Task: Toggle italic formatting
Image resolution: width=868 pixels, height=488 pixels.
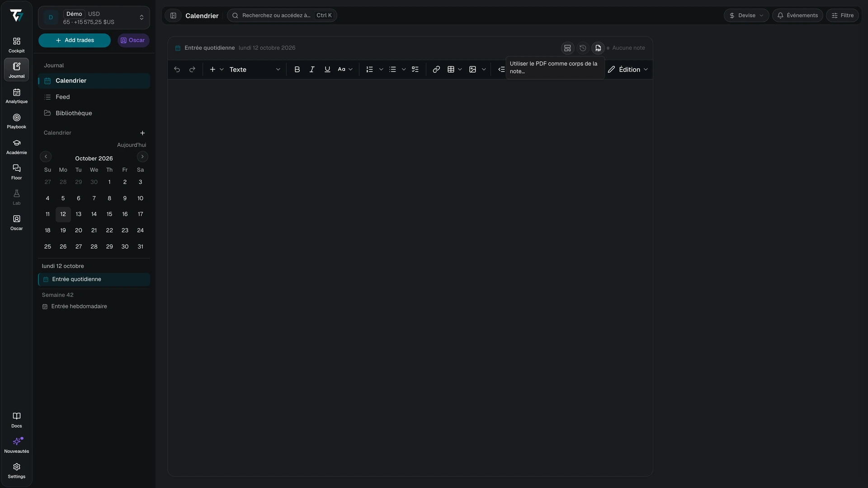Action: (x=312, y=70)
